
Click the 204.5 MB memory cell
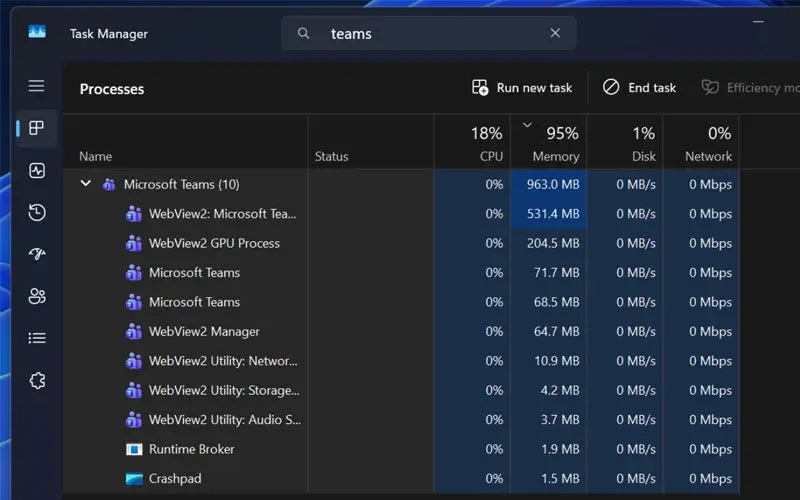pos(548,243)
